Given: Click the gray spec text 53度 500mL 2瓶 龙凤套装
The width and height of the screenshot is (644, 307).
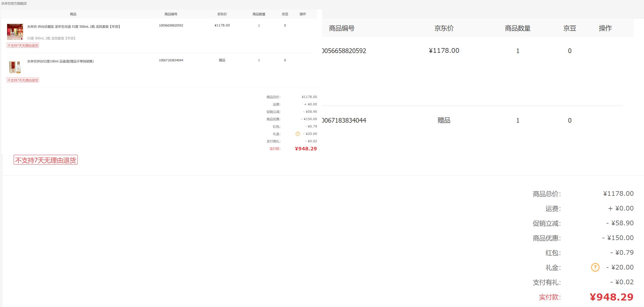Looking at the screenshot, I should click(52, 38).
